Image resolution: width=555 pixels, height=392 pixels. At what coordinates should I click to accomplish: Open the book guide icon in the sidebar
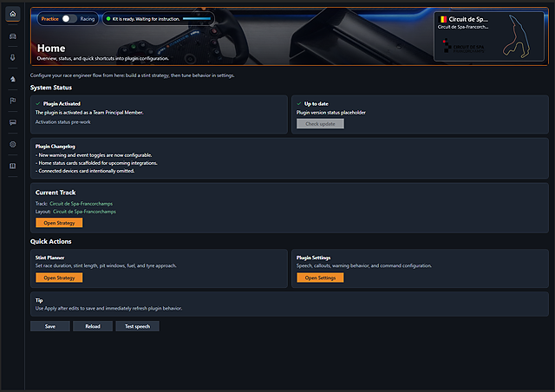(x=13, y=166)
